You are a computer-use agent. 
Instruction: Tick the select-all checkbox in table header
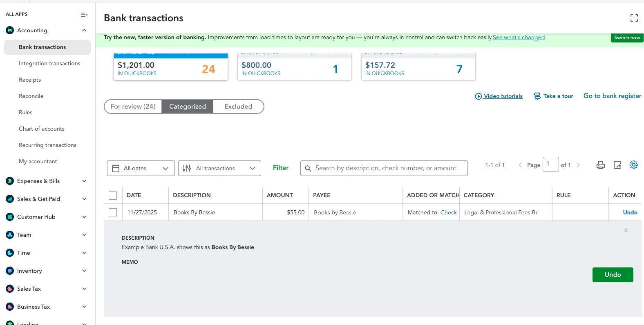[113, 196]
